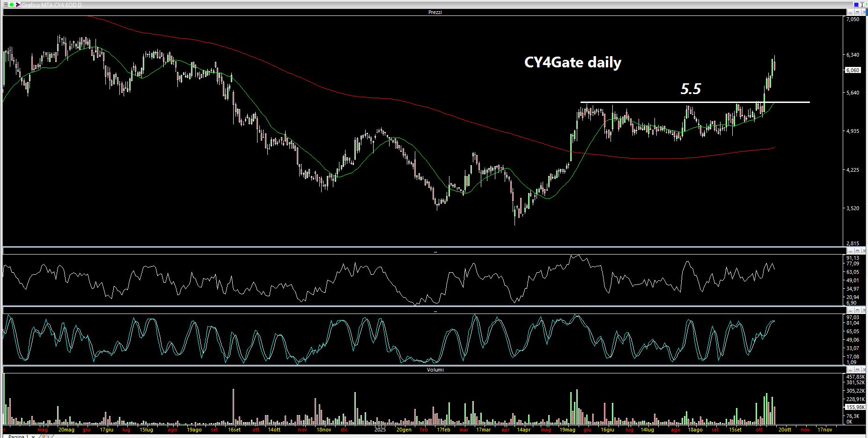Close the Volumi panel
868x438 pixels.
pyautogui.click(x=863, y=370)
